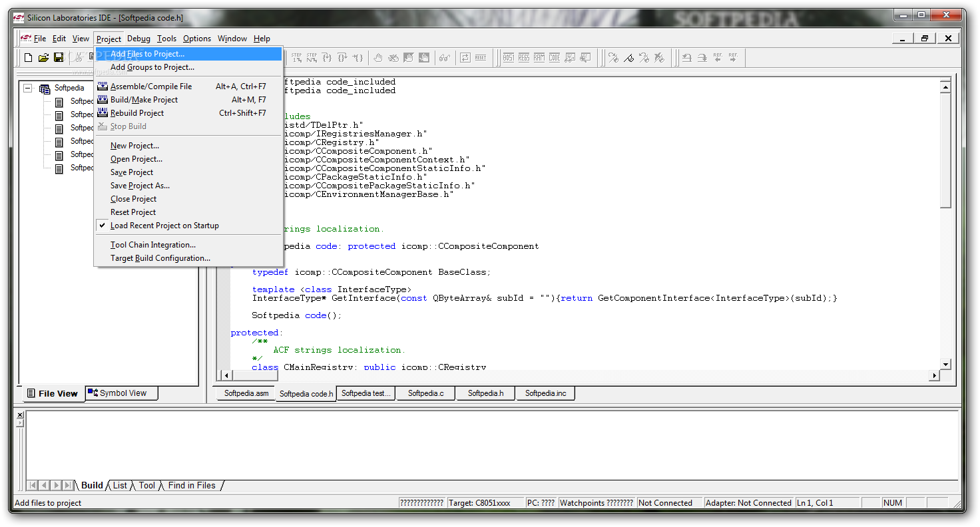Open the File menu
This screenshot has width=980, height=527.
pyautogui.click(x=40, y=39)
